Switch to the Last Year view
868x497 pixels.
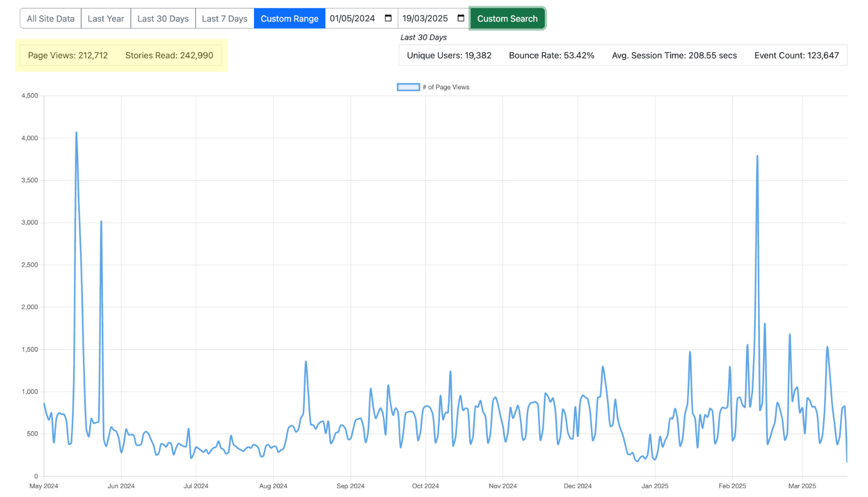[x=105, y=18]
